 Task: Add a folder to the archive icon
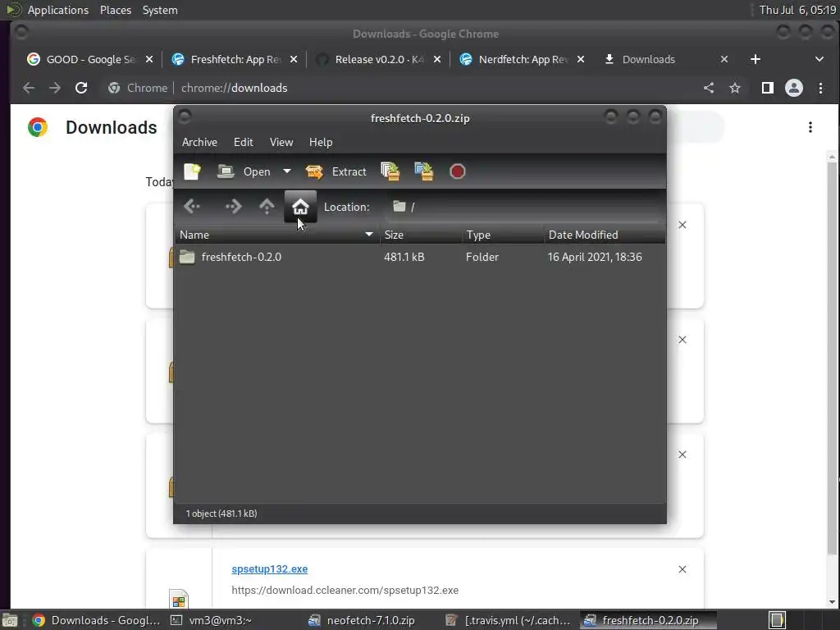click(x=424, y=171)
